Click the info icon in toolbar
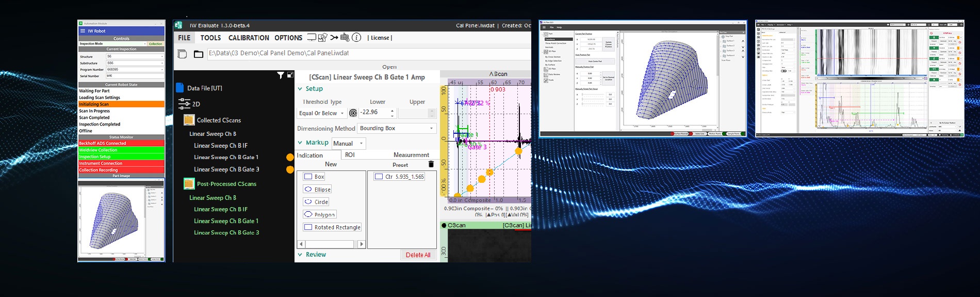This screenshot has width=980, height=297. pos(356,38)
